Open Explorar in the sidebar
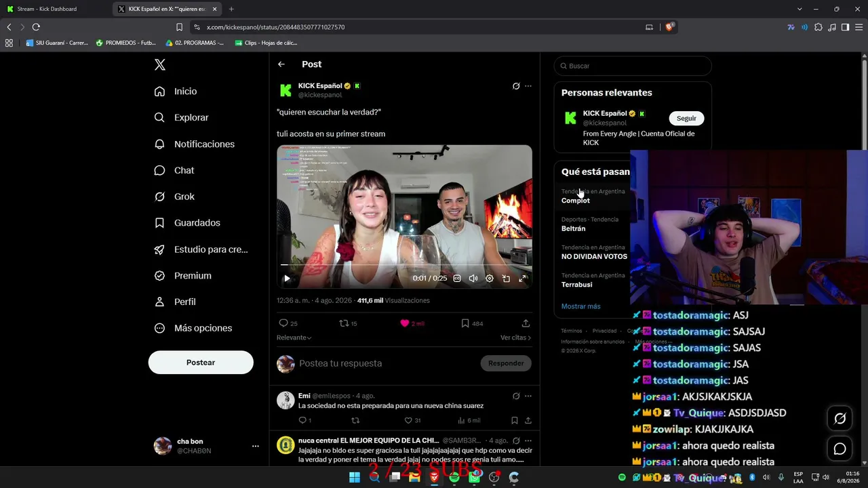The image size is (868, 488). 181,117
